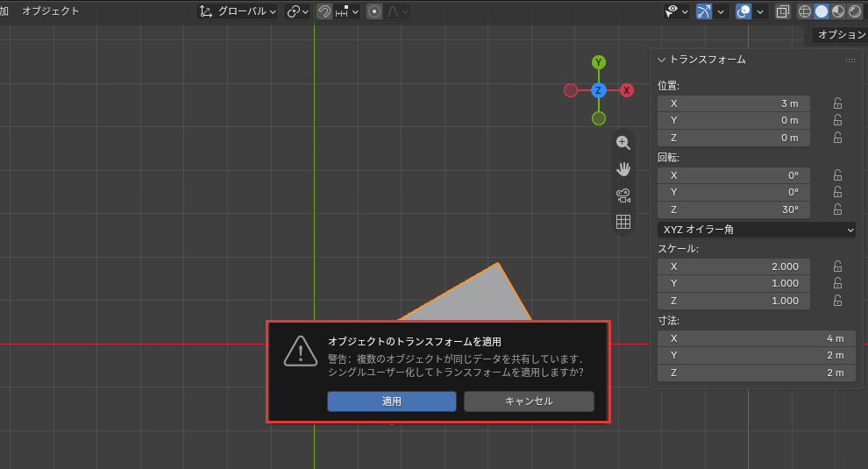Lock the scale Z value
The height and width of the screenshot is (469, 868).
click(837, 301)
